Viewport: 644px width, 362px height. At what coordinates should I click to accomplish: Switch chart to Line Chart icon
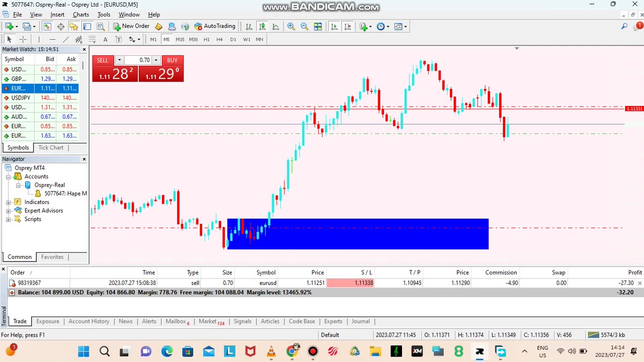pyautogui.click(x=276, y=26)
